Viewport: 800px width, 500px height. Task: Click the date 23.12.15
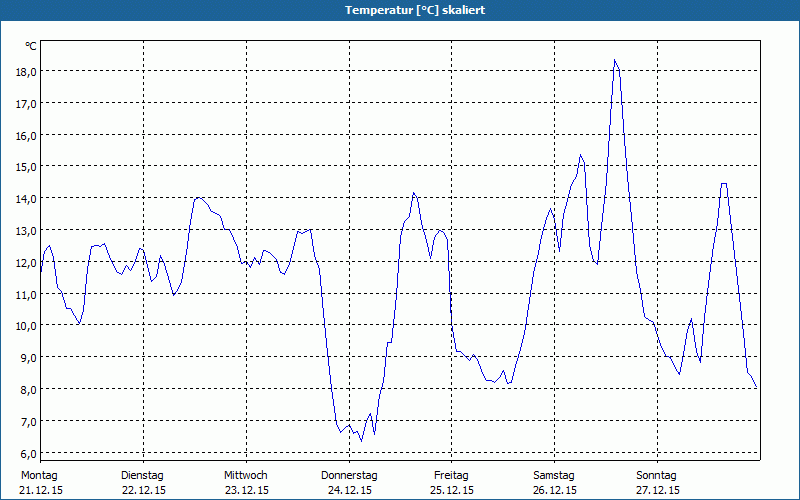point(247,490)
